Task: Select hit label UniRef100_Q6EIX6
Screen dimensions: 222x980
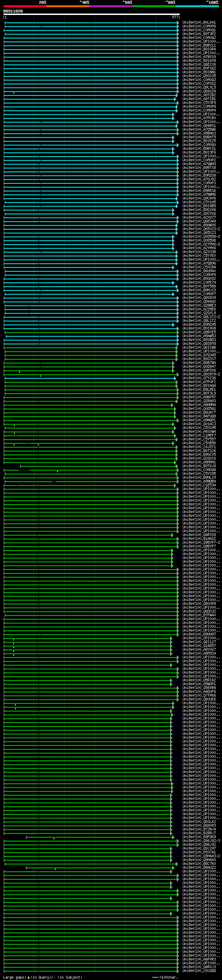Action: pos(199,65)
